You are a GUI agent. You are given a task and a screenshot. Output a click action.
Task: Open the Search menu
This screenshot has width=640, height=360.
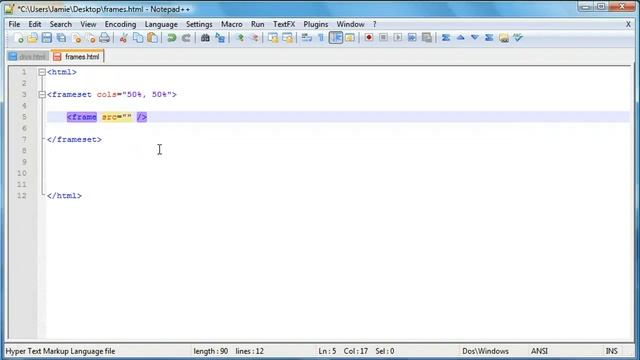coord(61,24)
